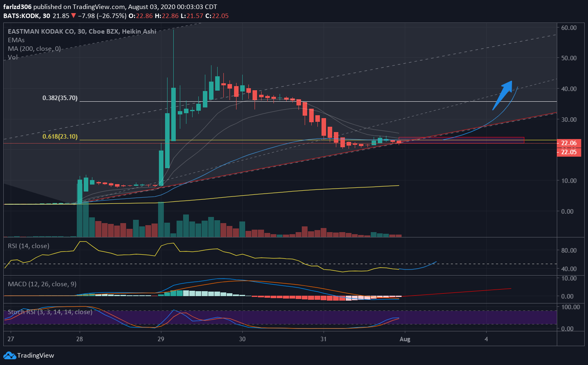Click the 30.00 price axis label
The width and height of the screenshot is (588, 365).
click(x=569, y=119)
